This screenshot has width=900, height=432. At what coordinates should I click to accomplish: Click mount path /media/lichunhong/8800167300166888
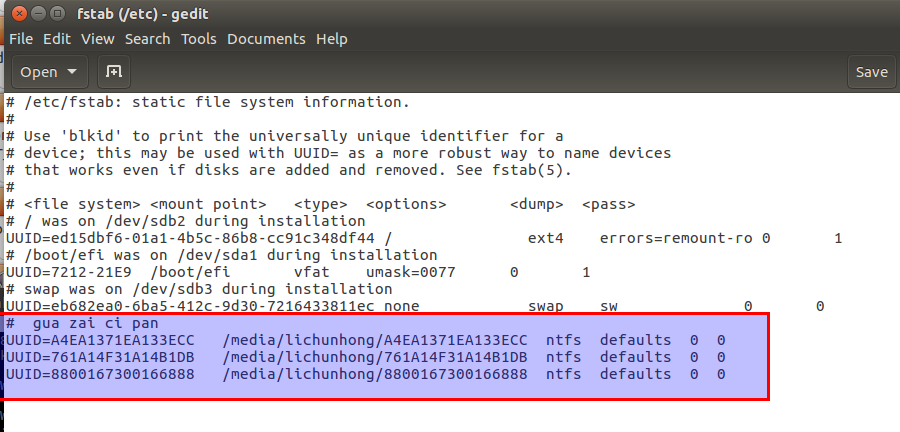pos(374,374)
